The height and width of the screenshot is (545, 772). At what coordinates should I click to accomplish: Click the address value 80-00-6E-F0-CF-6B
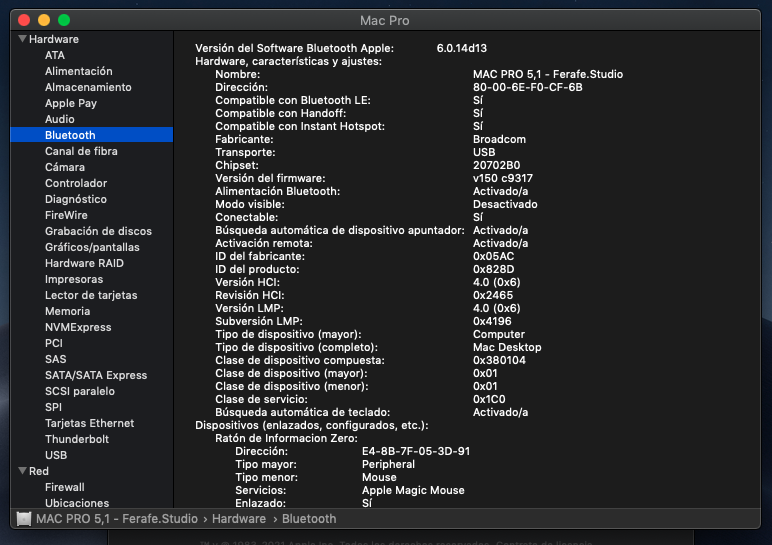(528, 87)
